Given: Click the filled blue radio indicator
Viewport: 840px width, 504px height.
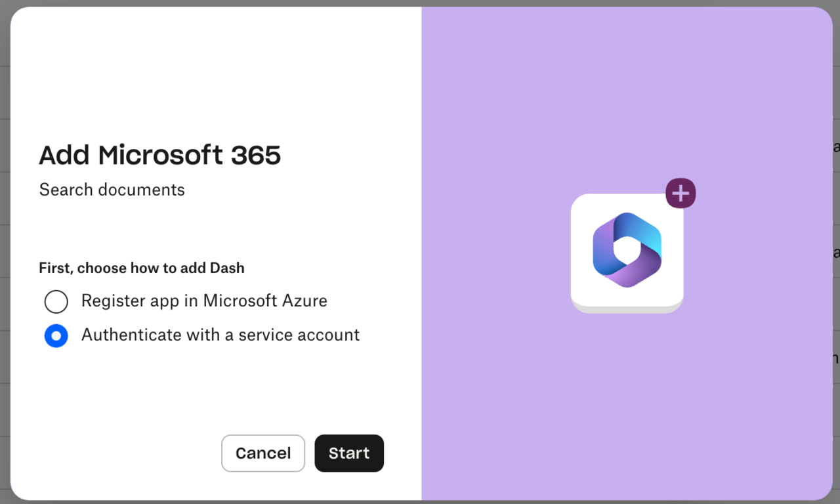Looking at the screenshot, I should point(56,335).
